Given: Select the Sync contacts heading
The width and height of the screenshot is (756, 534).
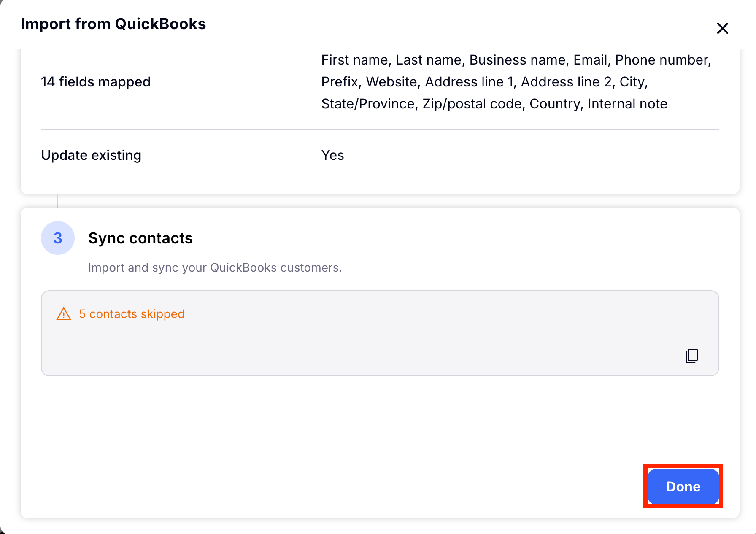Looking at the screenshot, I should coord(140,238).
